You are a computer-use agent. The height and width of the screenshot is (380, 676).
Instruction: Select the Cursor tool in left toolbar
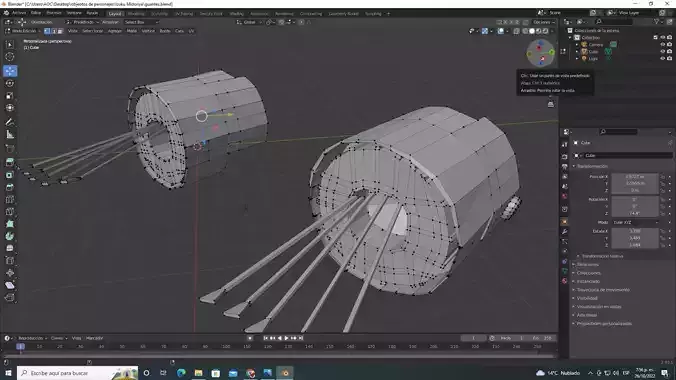click(10, 57)
